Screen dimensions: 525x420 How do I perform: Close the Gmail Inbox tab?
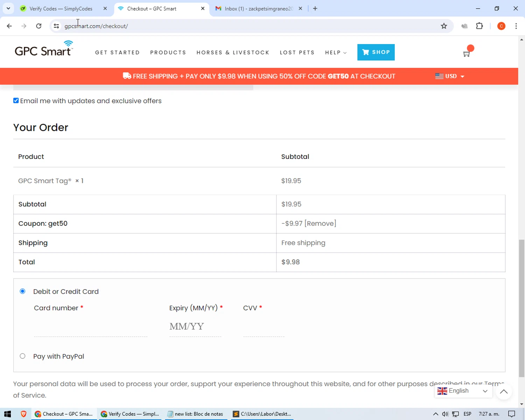click(x=300, y=8)
